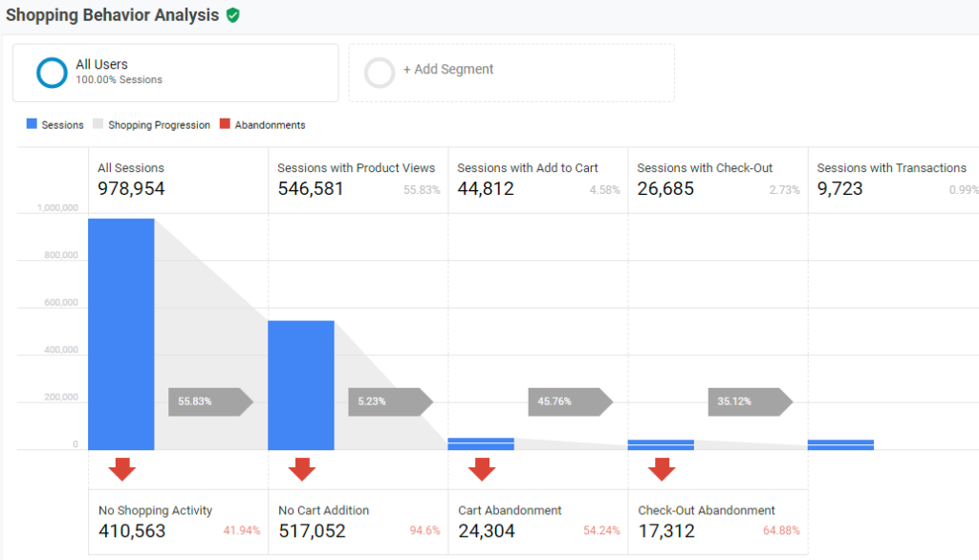
Task: Click the All Sessions blue bar
Action: pos(121,334)
